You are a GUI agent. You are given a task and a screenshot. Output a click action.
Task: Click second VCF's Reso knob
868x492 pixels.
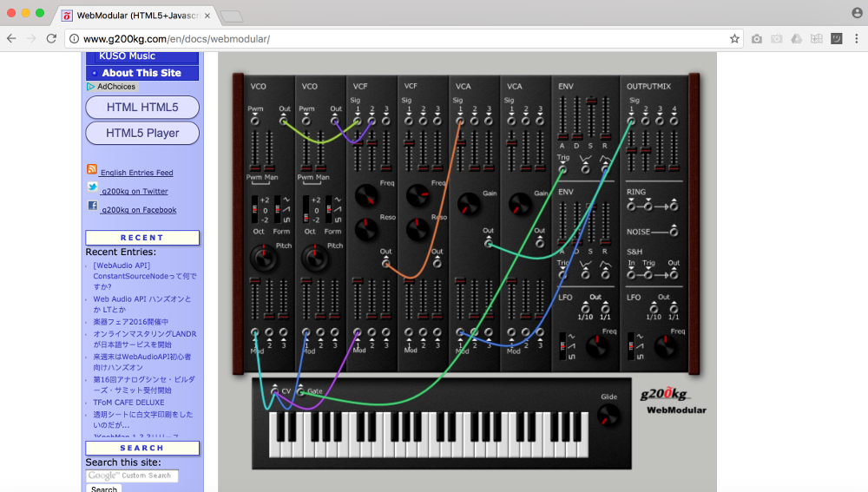418,230
